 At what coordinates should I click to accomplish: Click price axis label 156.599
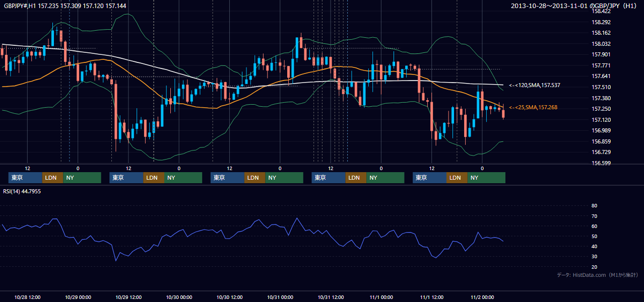click(x=602, y=163)
